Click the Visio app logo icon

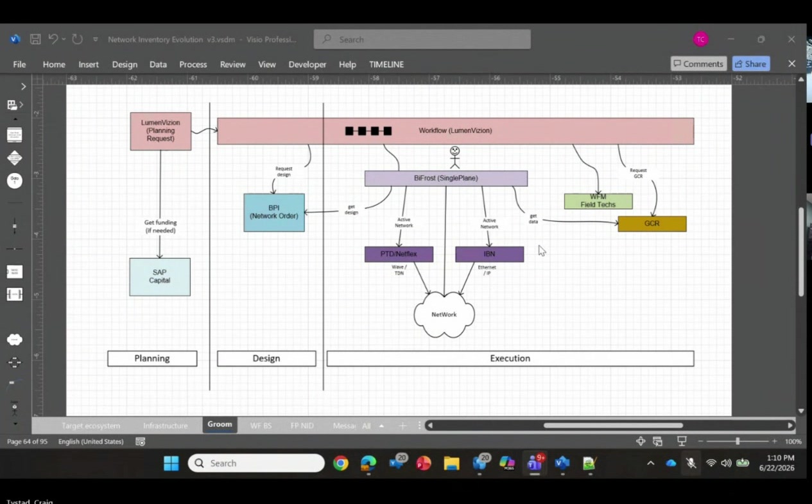coord(15,39)
